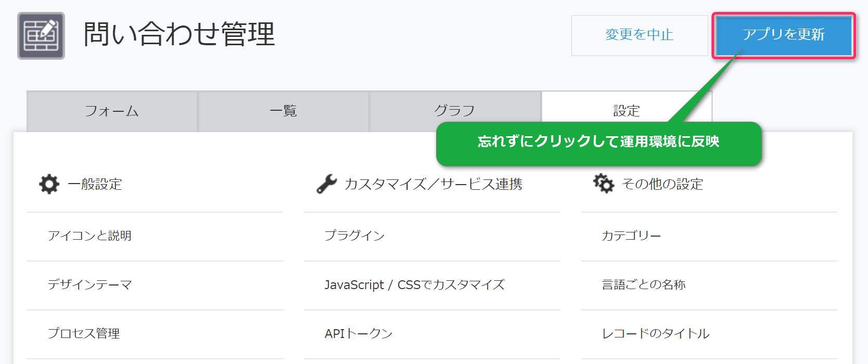
Task: Click the green 忘れずにクリック callout bubble
Action: pyautogui.click(x=598, y=142)
